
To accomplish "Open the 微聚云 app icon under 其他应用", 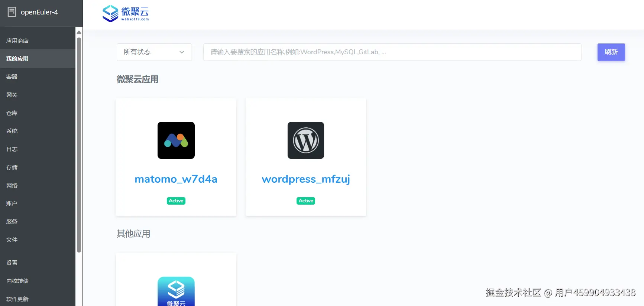I will coord(176,291).
